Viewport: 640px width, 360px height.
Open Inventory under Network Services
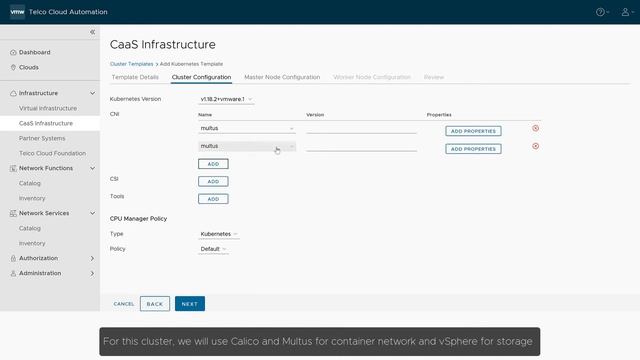(32, 243)
